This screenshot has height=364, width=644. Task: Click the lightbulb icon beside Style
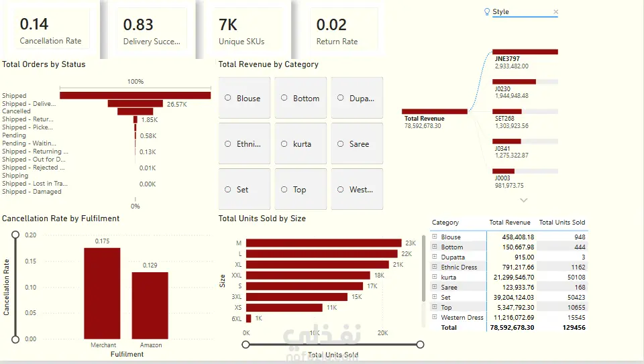(x=487, y=11)
